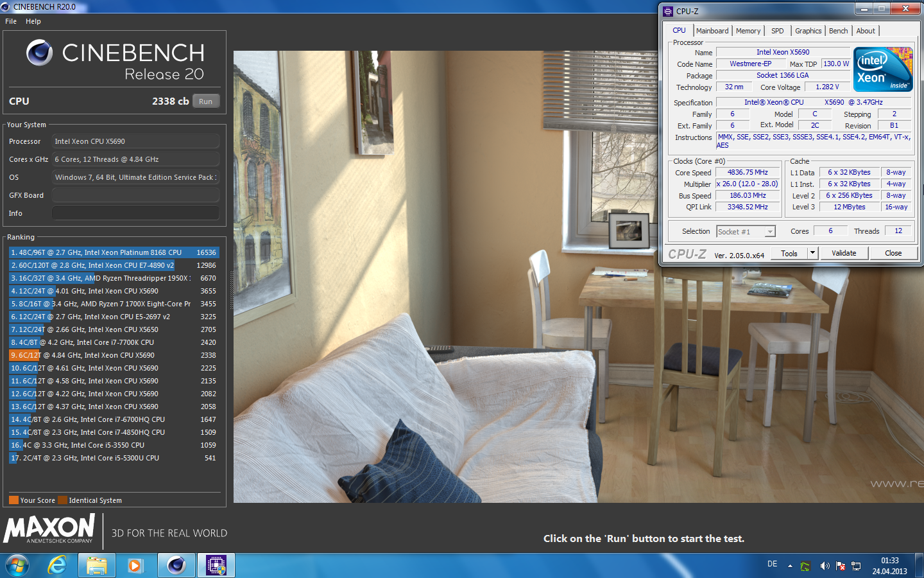Switch to the Memory tab in CPU-Z

pos(748,31)
